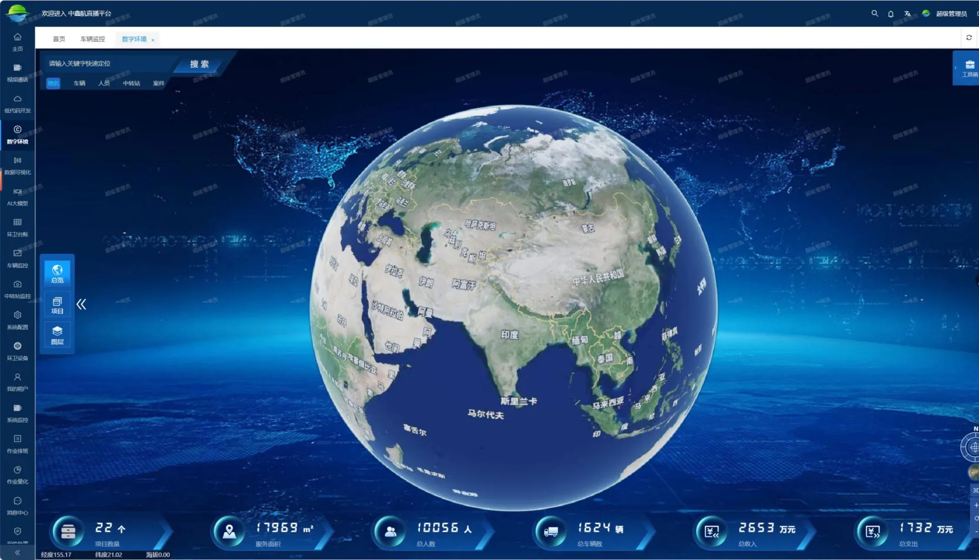Click the 搜索 search button
The image size is (979, 560).
coord(199,64)
